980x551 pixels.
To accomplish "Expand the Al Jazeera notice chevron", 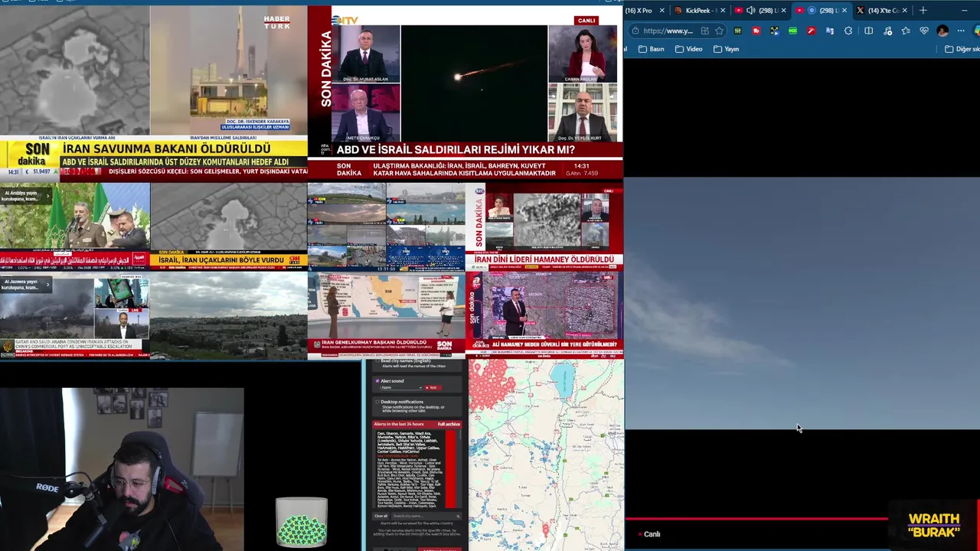I will tap(47, 285).
